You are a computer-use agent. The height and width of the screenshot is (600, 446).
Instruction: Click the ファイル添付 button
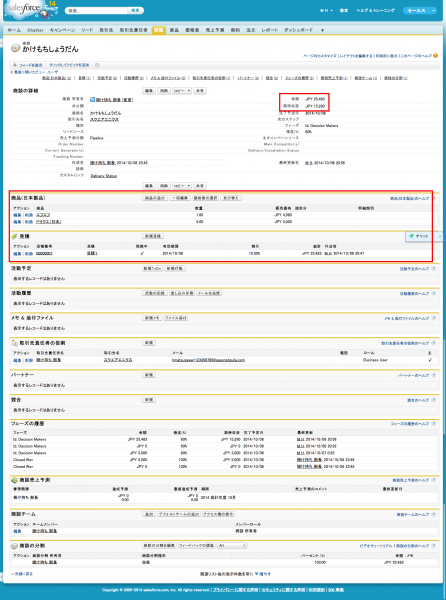pos(176,318)
